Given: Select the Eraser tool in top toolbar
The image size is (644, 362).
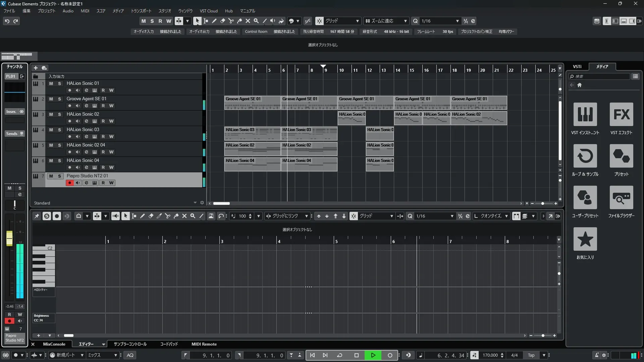Looking at the screenshot, I should tap(222, 21).
